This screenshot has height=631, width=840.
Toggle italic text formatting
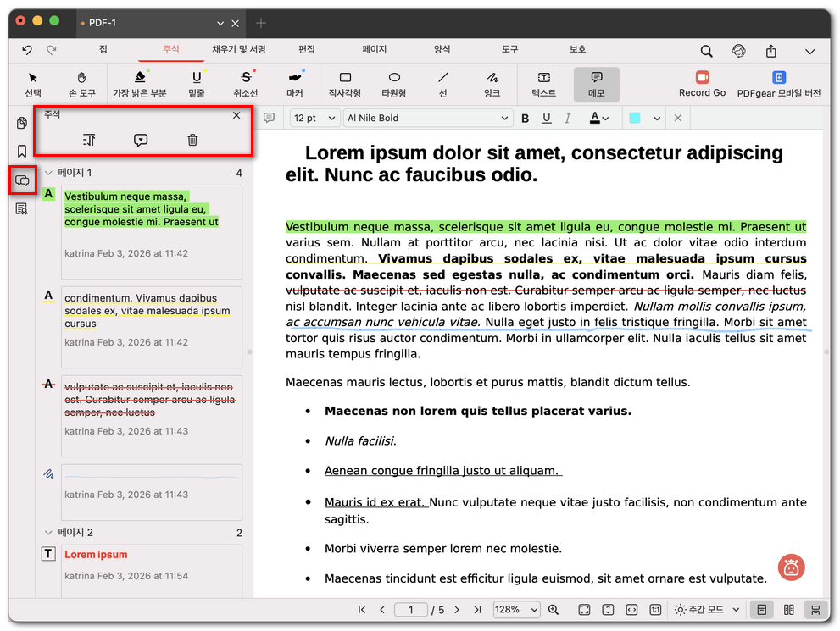coord(568,118)
